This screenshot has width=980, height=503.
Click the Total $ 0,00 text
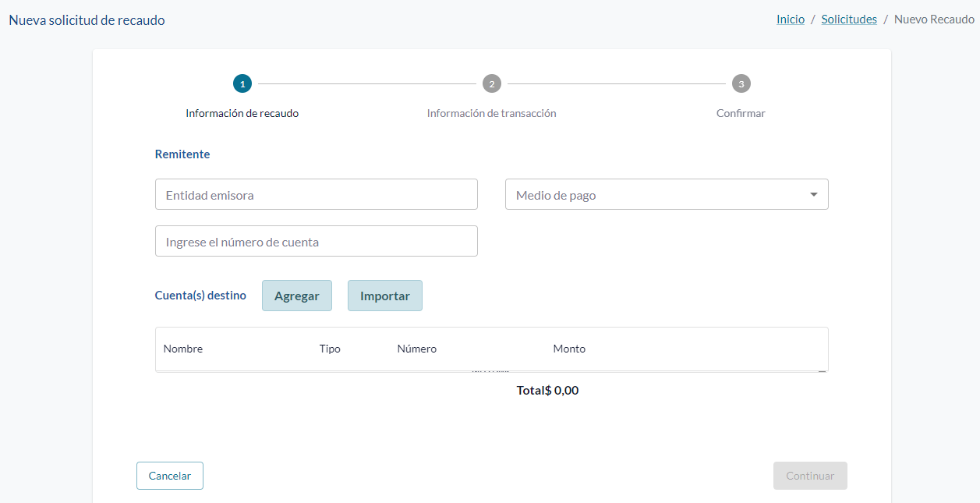click(x=547, y=390)
